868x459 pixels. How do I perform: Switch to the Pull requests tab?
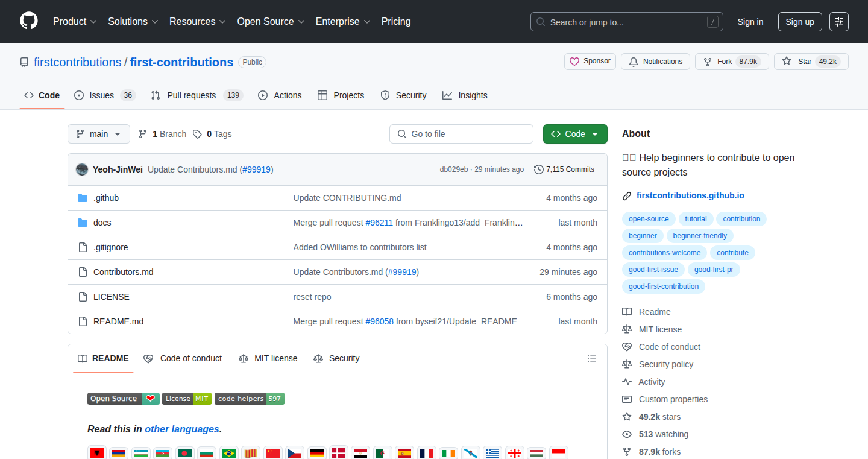click(x=197, y=95)
